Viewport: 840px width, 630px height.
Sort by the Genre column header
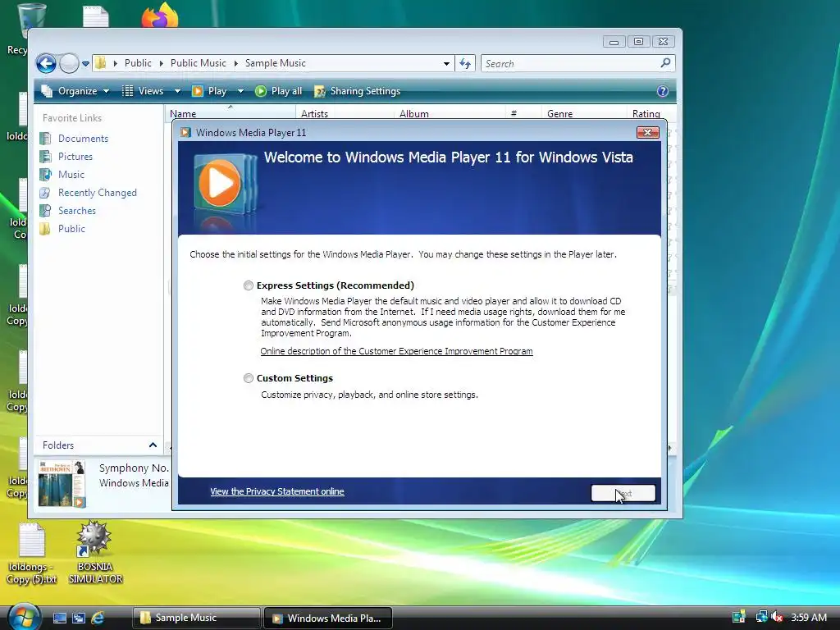[583, 113]
